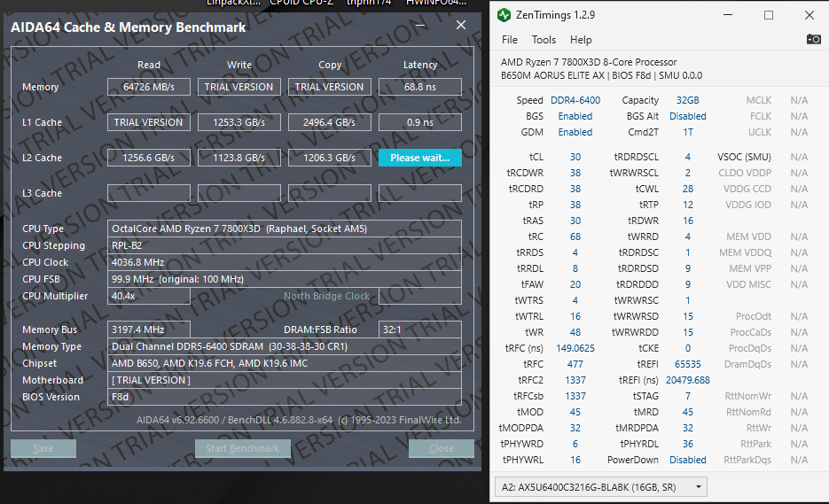
Task: Click Start Benchmark in AIDA64
Action: pyautogui.click(x=243, y=448)
